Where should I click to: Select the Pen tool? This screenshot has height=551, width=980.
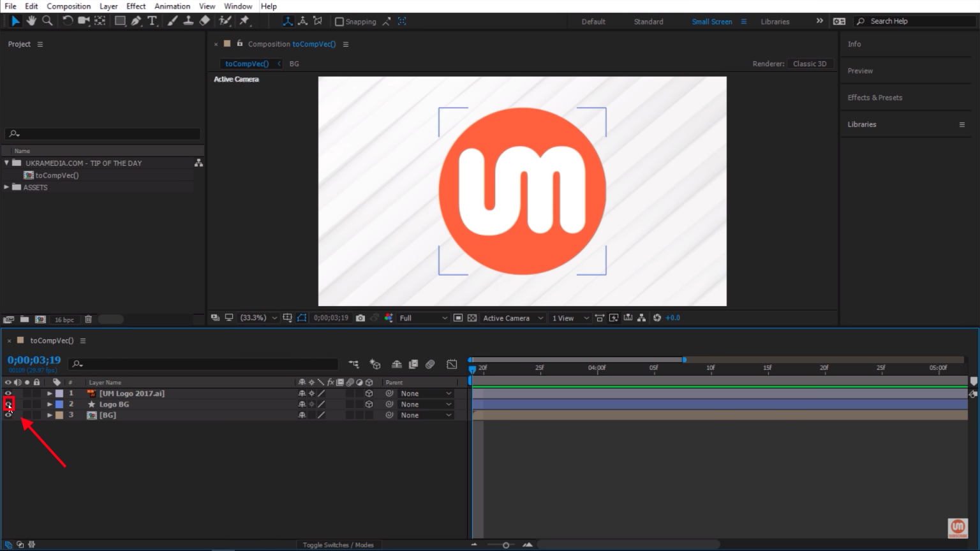click(136, 21)
